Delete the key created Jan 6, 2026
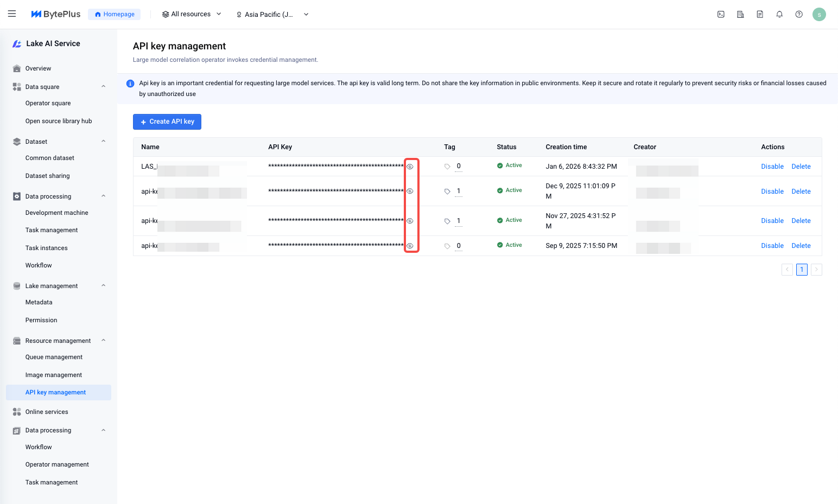838x504 pixels. pyautogui.click(x=801, y=167)
